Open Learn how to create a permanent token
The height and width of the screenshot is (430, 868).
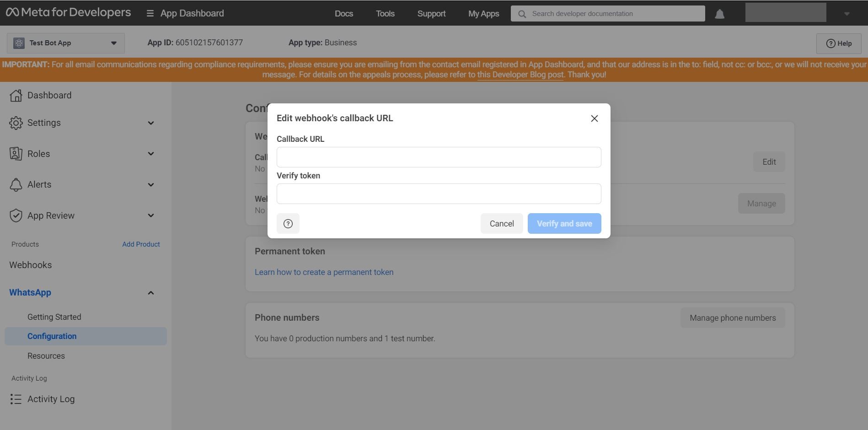click(324, 272)
